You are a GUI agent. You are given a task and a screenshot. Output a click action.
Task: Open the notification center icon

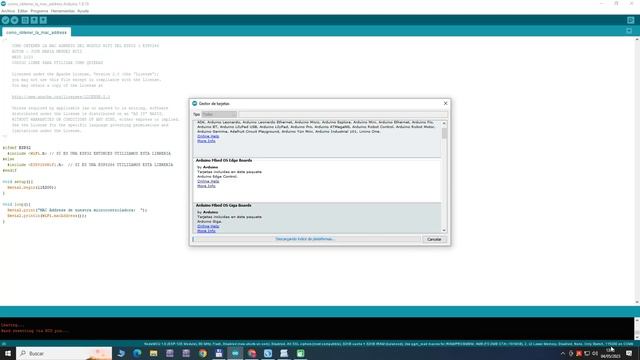tap(629, 353)
